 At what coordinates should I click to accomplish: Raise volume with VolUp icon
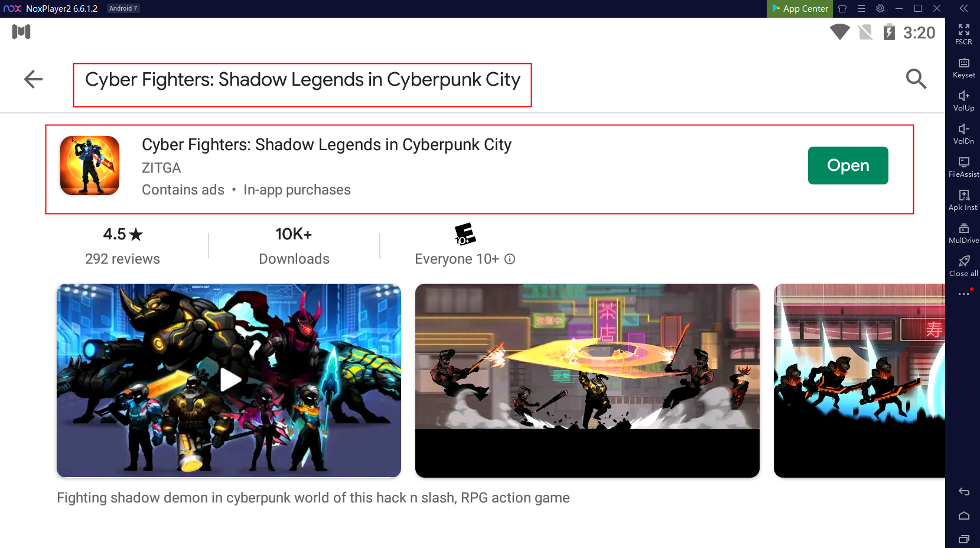(963, 101)
